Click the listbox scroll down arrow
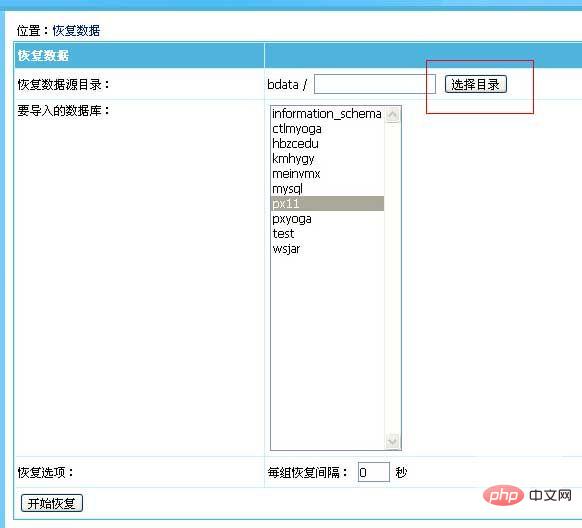The image size is (582, 528). 392,441
